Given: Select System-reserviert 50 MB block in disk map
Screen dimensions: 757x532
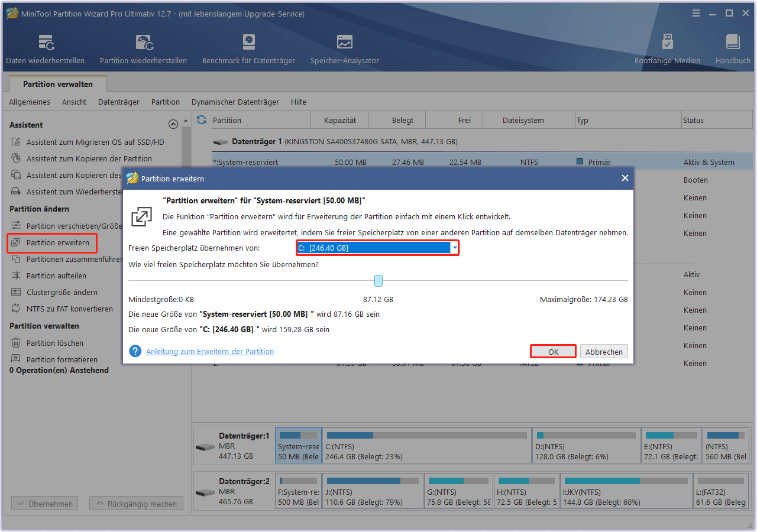Looking at the screenshot, I should 299,446.
